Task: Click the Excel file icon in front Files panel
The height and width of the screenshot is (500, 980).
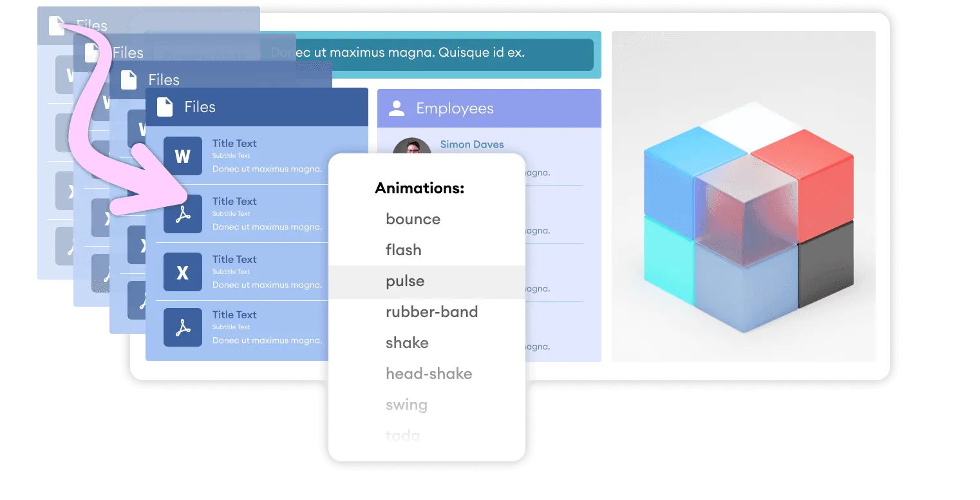Action: 183,272
